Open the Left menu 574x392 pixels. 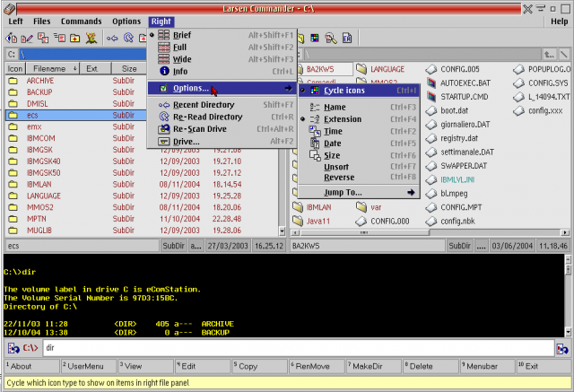coord(15,22)
